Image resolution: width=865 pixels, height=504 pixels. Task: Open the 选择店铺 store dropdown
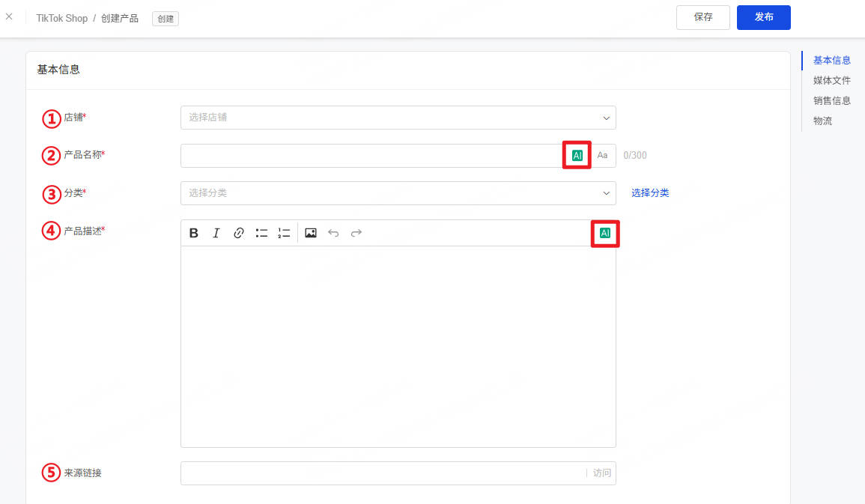pyautogui.click(x=398, y=118)
